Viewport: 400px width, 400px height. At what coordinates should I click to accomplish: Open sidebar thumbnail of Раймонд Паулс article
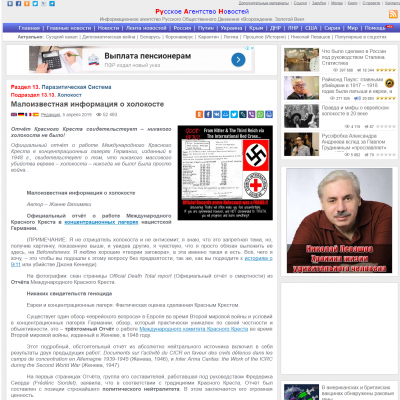301,88
